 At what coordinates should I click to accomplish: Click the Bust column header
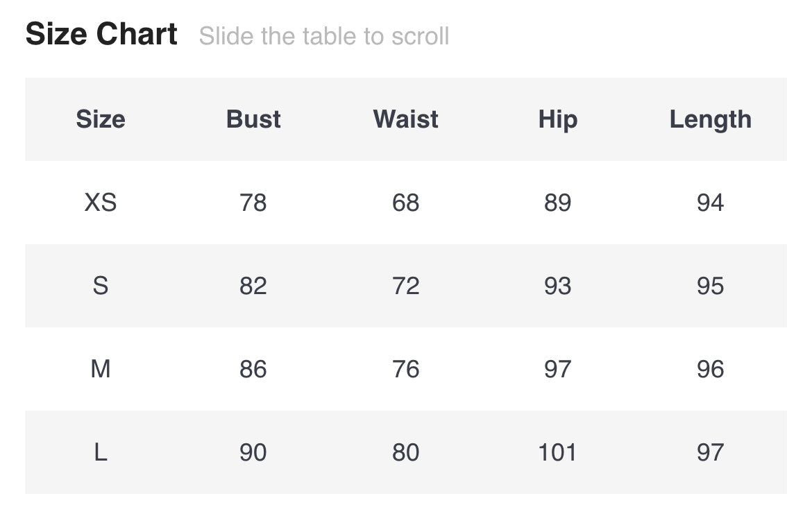253,119
